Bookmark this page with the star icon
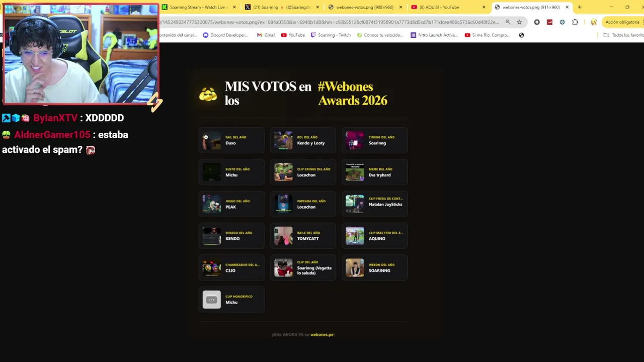This screenshot has width=644, height=362. coord(519,22)
